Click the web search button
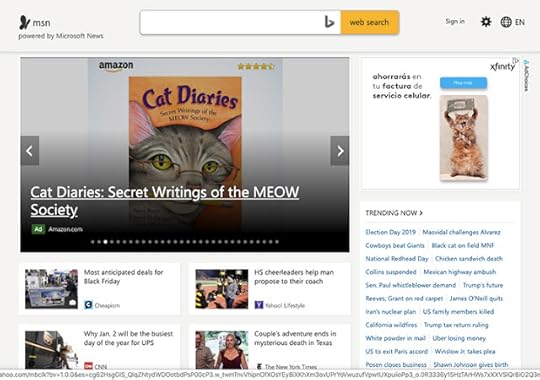This screenshot has width=540, height=380. 370,22
